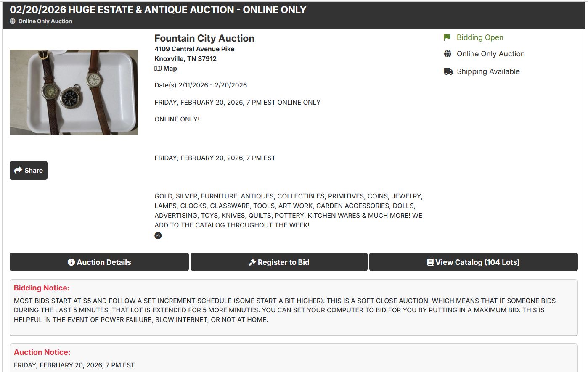Click the red Auction Notice heading
Screen dimensions: 588x372
click(42, 352)
